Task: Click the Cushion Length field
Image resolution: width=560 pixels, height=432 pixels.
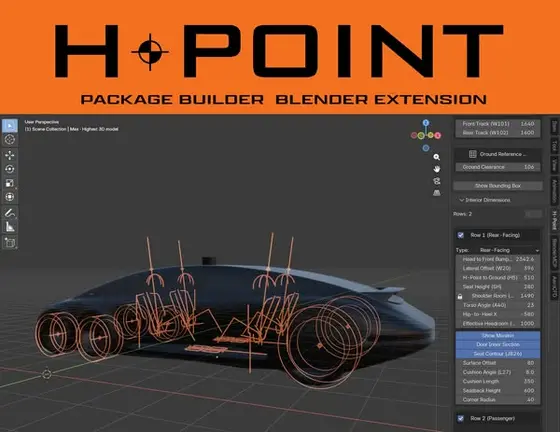Action: [498, 382]
